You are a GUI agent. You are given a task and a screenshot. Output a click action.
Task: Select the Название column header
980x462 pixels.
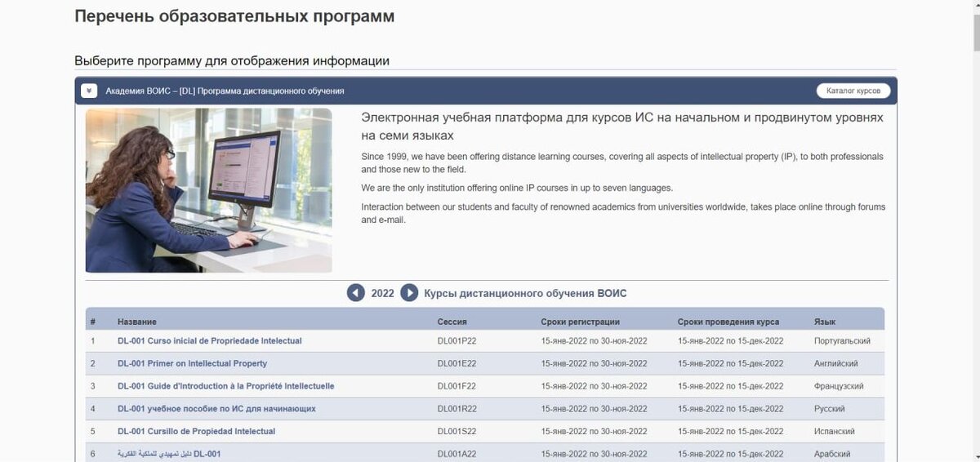pos(137,322)
